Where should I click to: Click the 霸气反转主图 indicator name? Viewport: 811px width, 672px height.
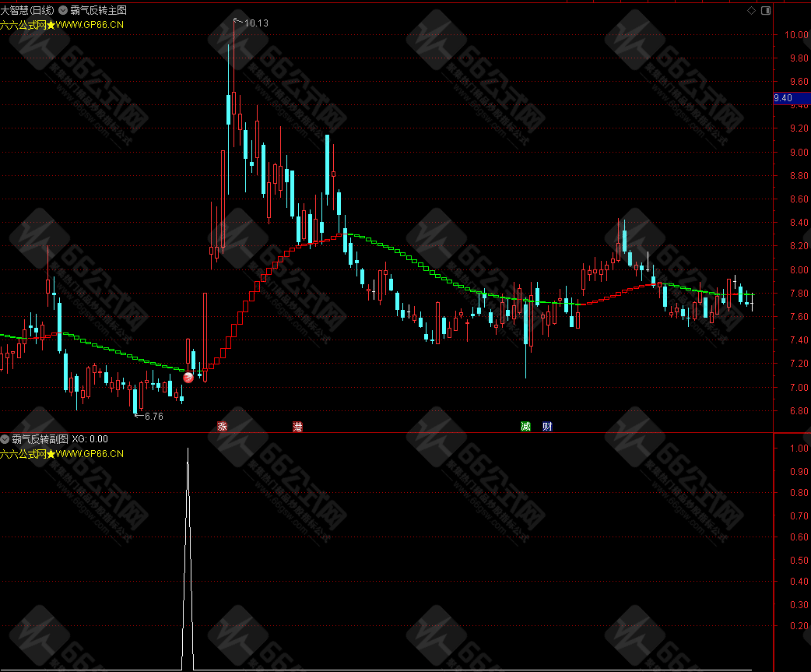pyautogui.click(x=98, y=10)
